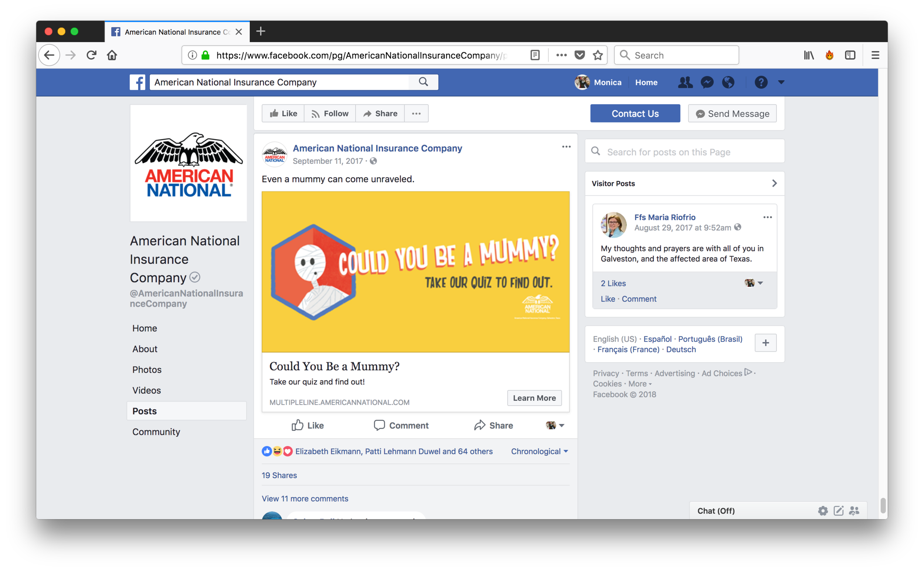Image resolution: width=924 pixels, height=571 pixels.
Task: Open About in the page sidebar
Action: pos(145,349)
